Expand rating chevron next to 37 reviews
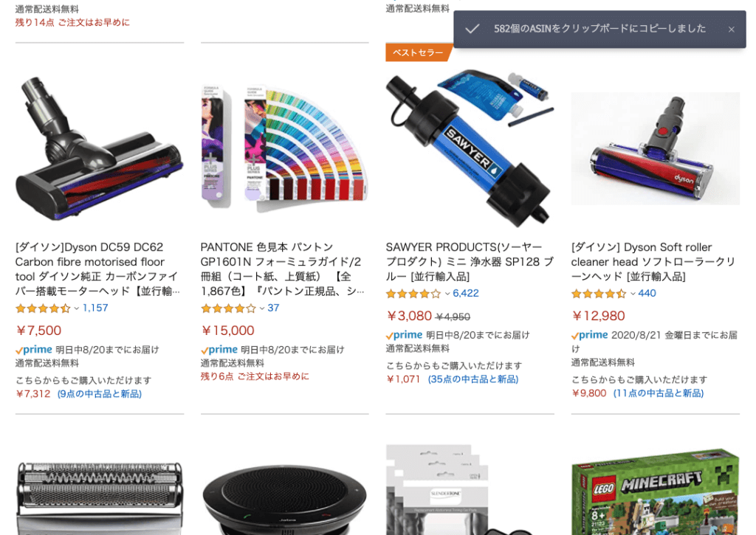 tap(262, 308)
